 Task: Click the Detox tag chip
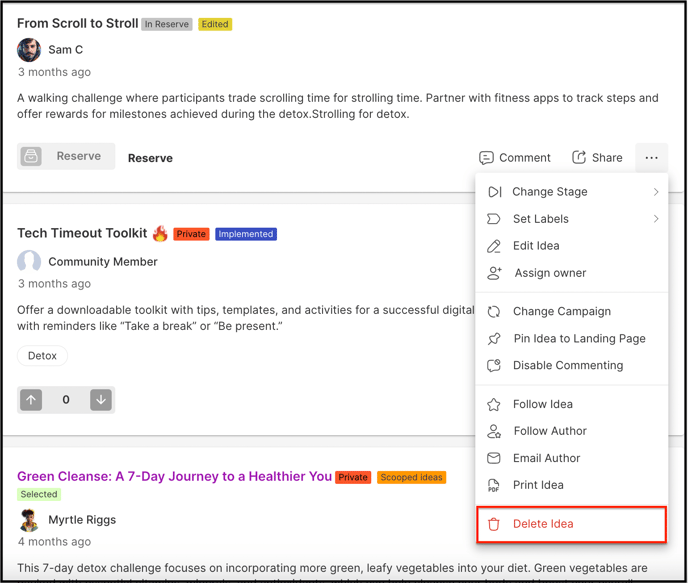point(42,356)
